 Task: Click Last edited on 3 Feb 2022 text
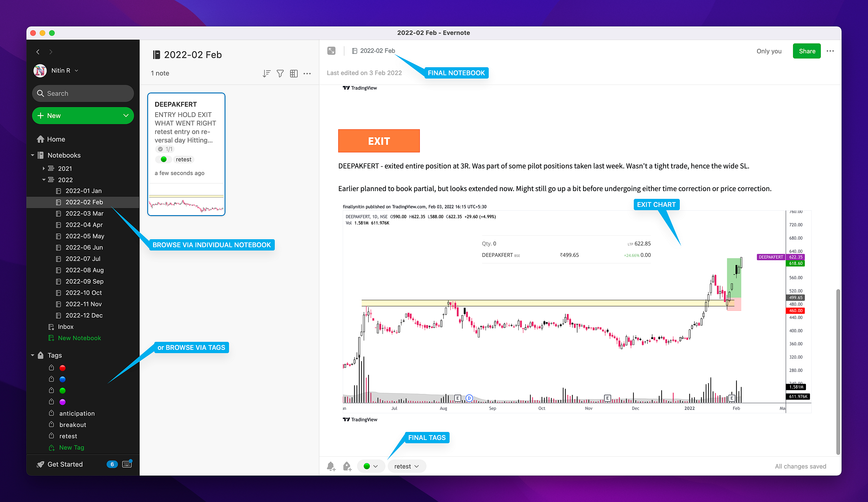[x=364, y=73]
